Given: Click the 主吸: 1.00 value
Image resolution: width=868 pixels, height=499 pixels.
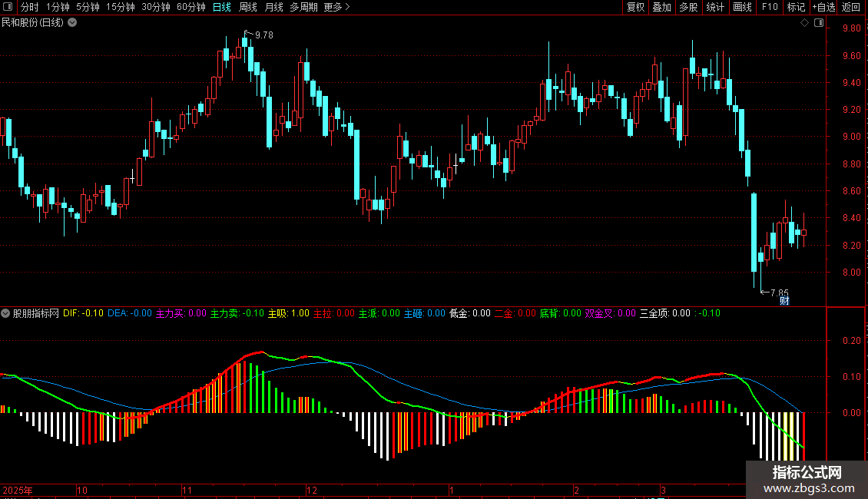Looking at the screenshot, I should 288,313.
